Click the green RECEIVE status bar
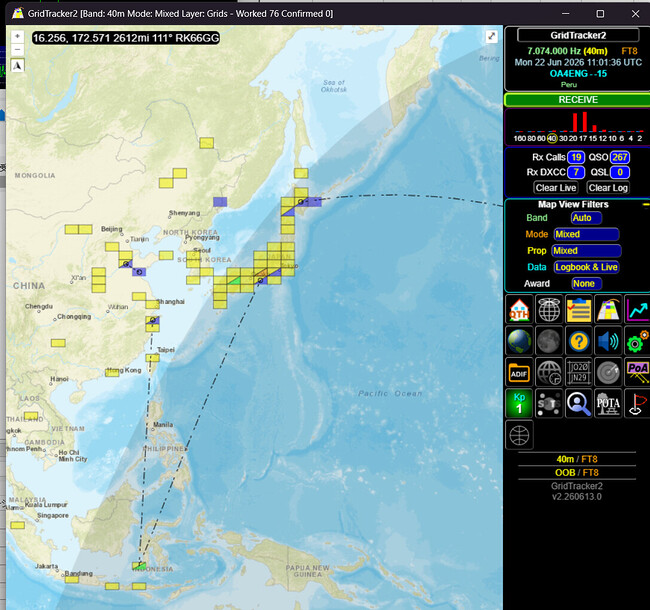This screenshot has width=650, height=610. coord(577,100)
